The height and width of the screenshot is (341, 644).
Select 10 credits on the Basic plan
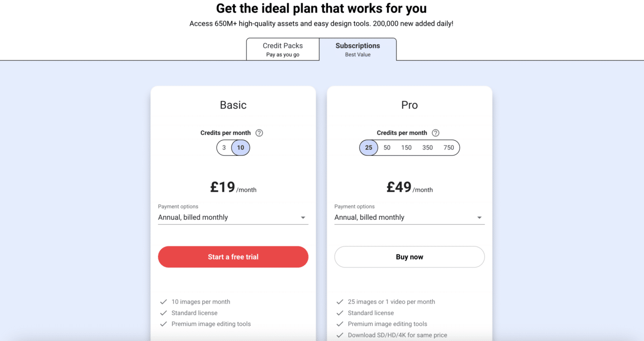[x=240, y=147]
